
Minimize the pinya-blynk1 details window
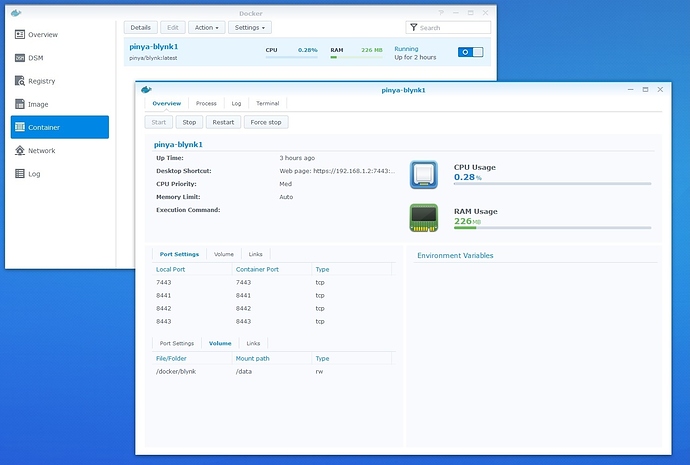click(x=631, y=89)
